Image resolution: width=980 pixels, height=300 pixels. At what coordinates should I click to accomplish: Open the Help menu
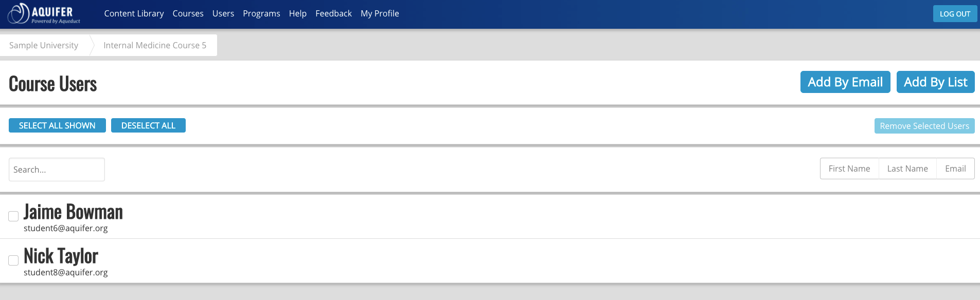point(298,13)
